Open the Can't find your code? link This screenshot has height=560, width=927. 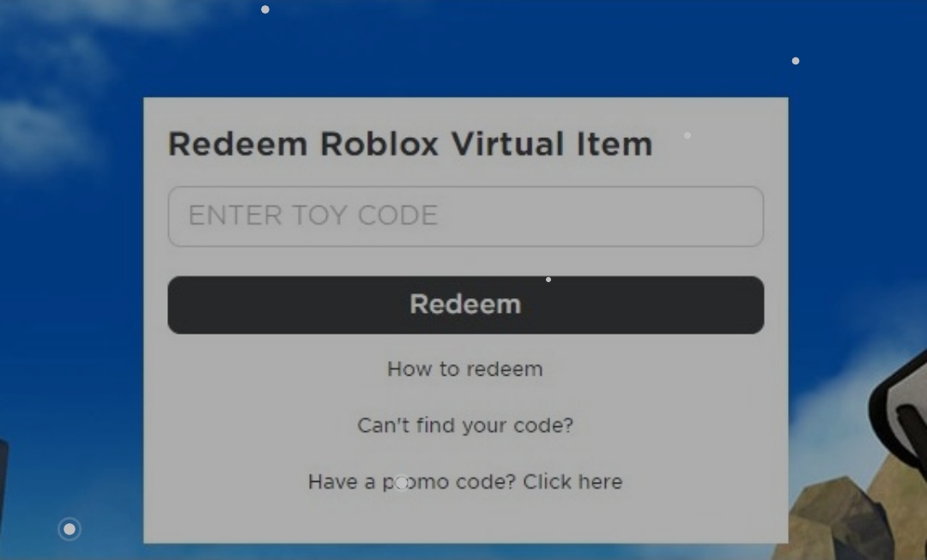tap(465, 425)
